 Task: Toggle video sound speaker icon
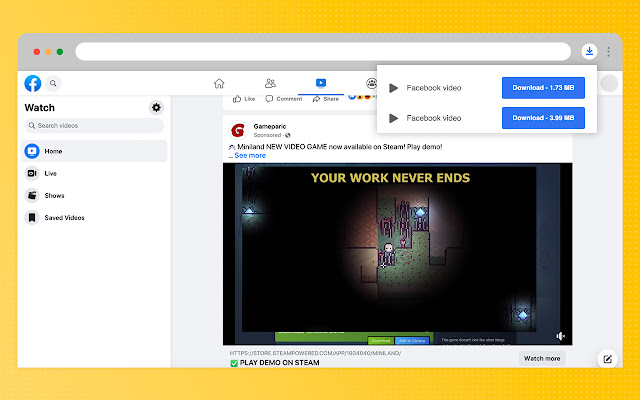pyautogui.click(x=560, y=336)
